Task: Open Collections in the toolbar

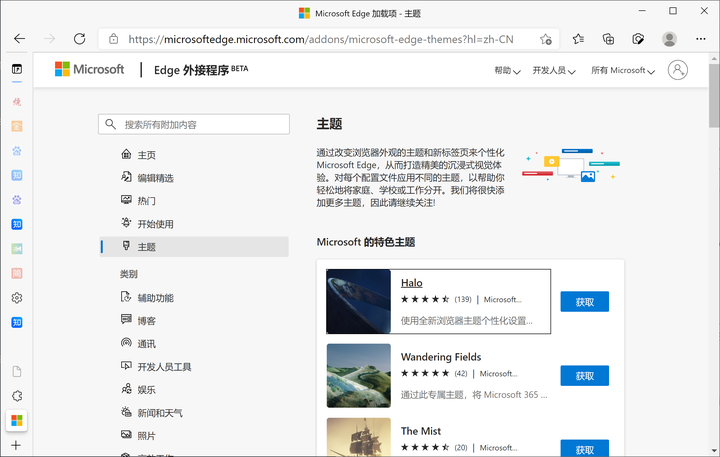Action: click(x=608, y=39)
